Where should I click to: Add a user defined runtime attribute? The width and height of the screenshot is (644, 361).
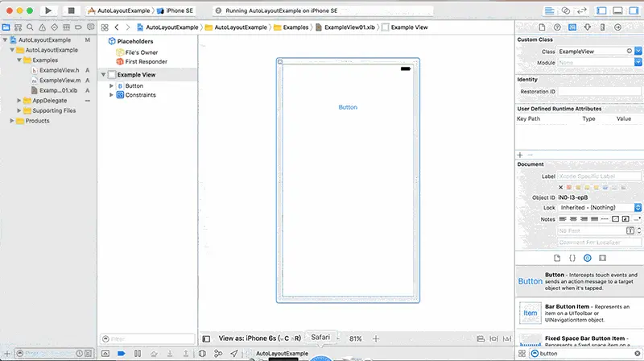[520, 155]
